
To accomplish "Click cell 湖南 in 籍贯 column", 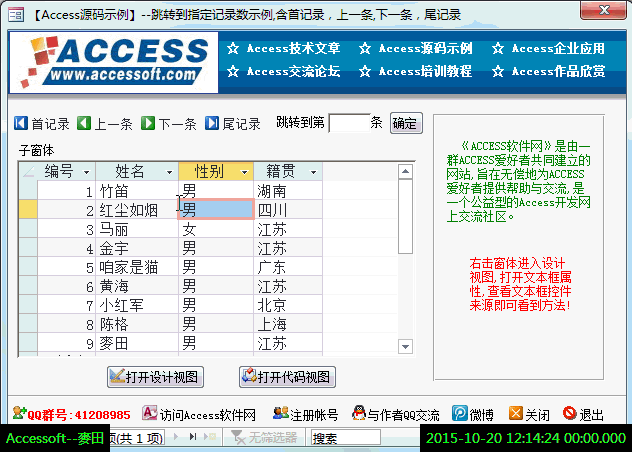I will pos(288,191).
